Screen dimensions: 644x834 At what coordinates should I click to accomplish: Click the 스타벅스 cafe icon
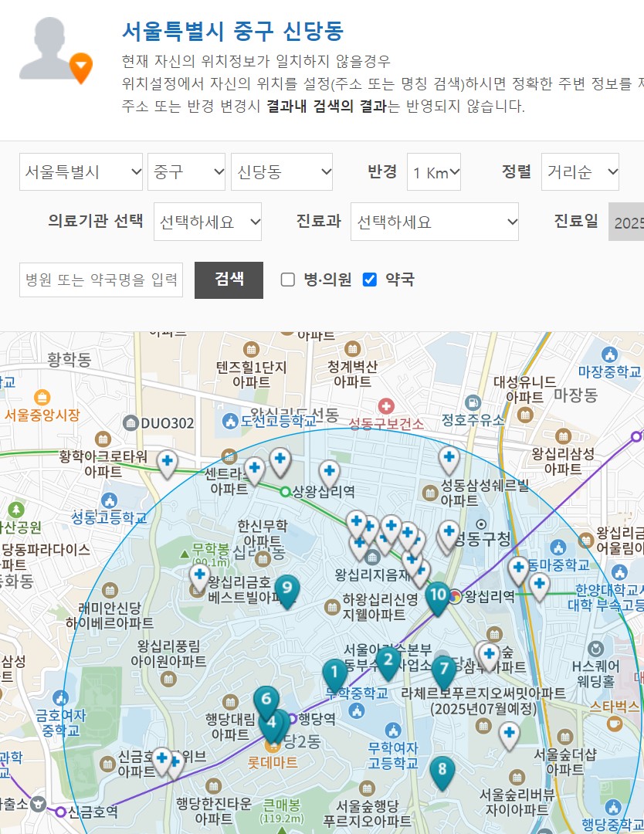(x=614, y=724)
